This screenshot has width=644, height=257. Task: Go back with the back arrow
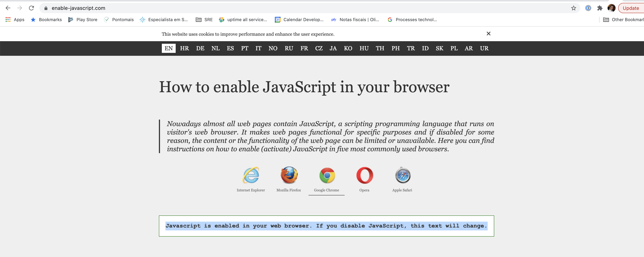tap(8, 8)
